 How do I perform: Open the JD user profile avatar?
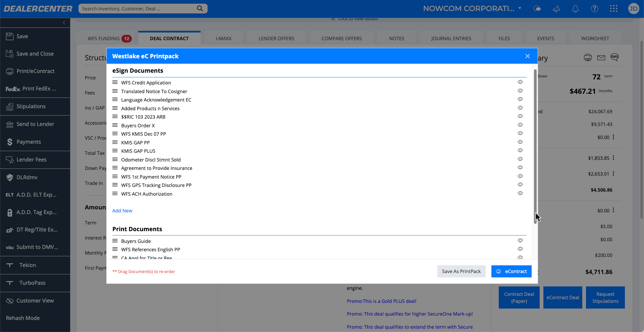pos(633,8)
